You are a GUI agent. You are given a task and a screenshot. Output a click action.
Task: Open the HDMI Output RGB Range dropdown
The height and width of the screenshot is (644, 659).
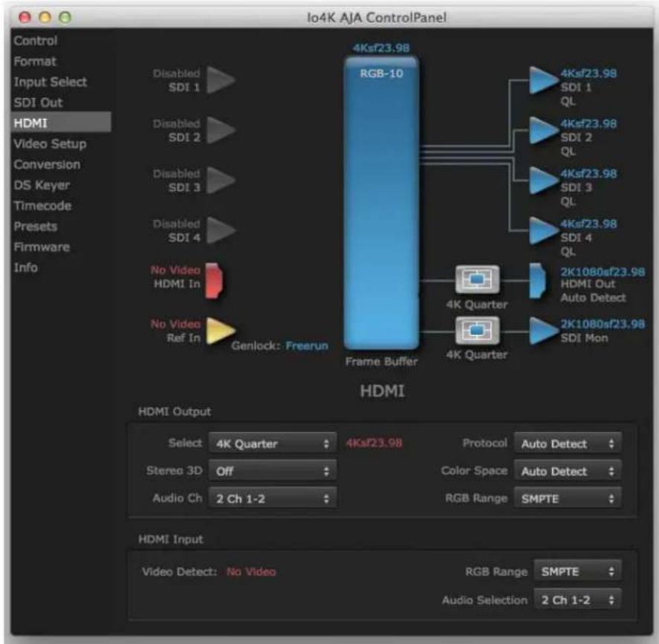point(568,498)
